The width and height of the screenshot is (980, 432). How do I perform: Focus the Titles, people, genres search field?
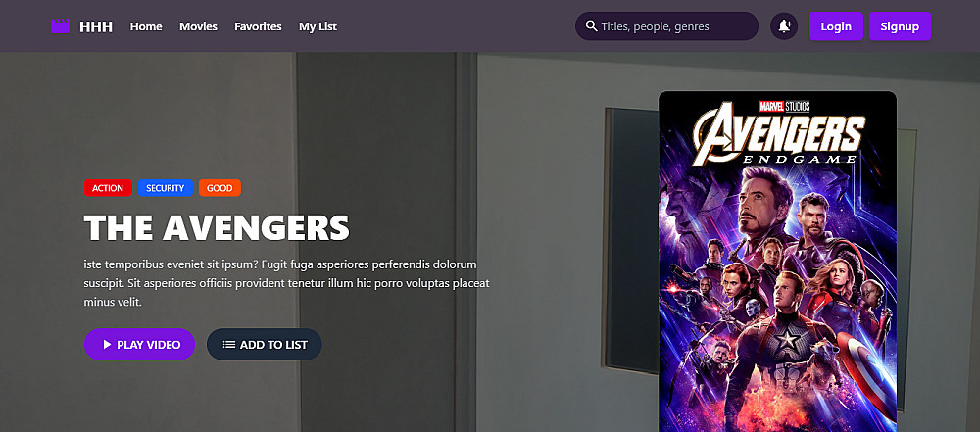pos(666,26)
